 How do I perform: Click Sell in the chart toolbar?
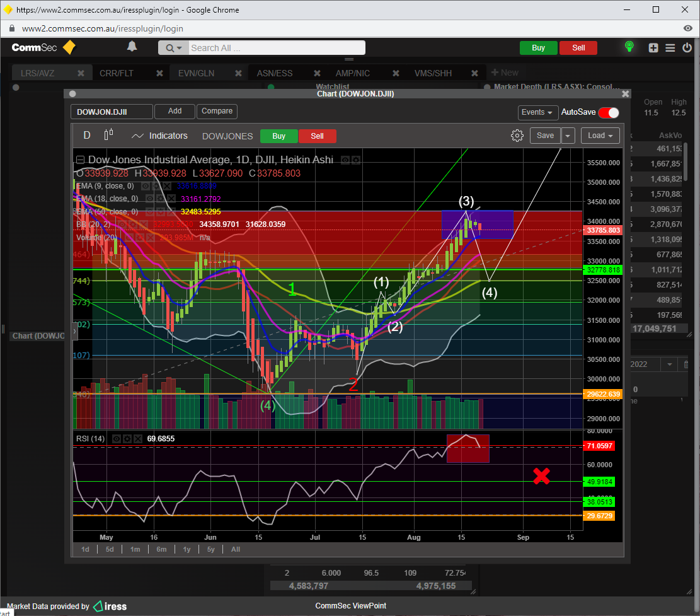[318, 136]
